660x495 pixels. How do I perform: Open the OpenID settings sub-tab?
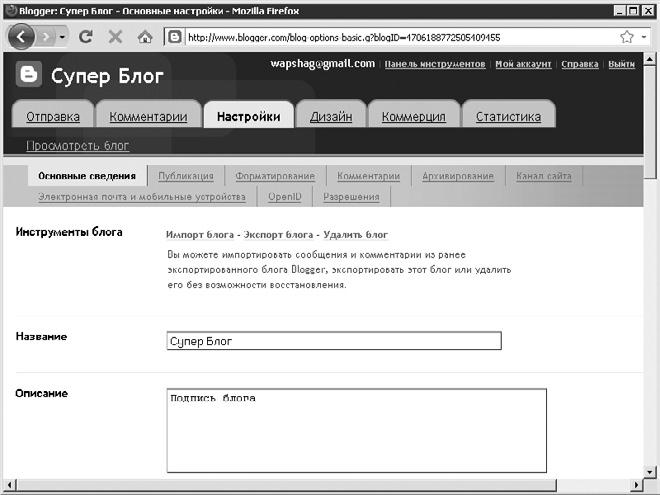pos(285,197)
